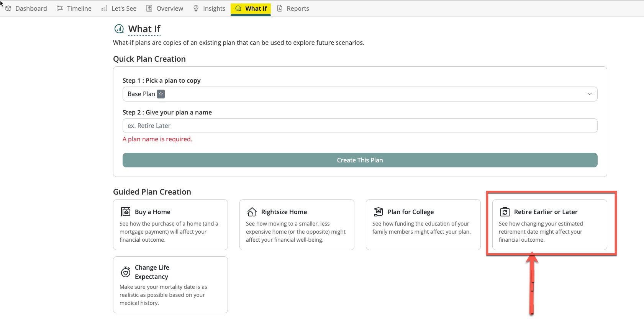Click the Buy a Home building icon
The image size is (644, 334).
126,212
